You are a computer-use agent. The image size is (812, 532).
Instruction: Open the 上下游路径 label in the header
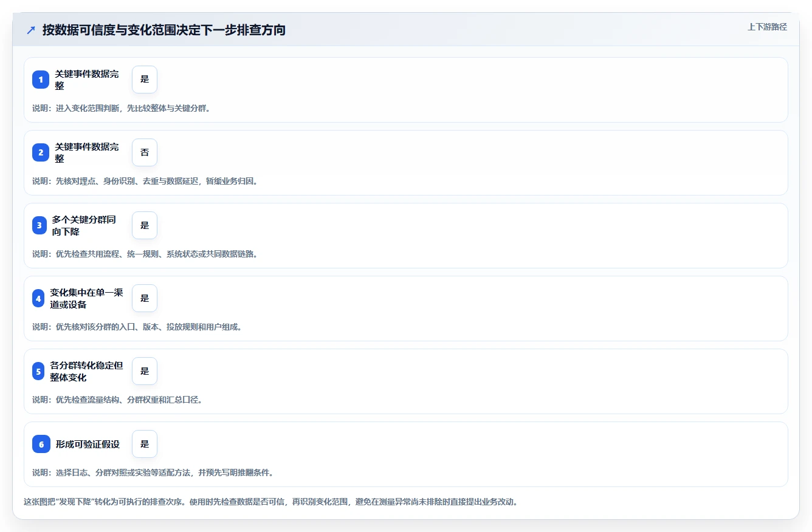(767, 27)
